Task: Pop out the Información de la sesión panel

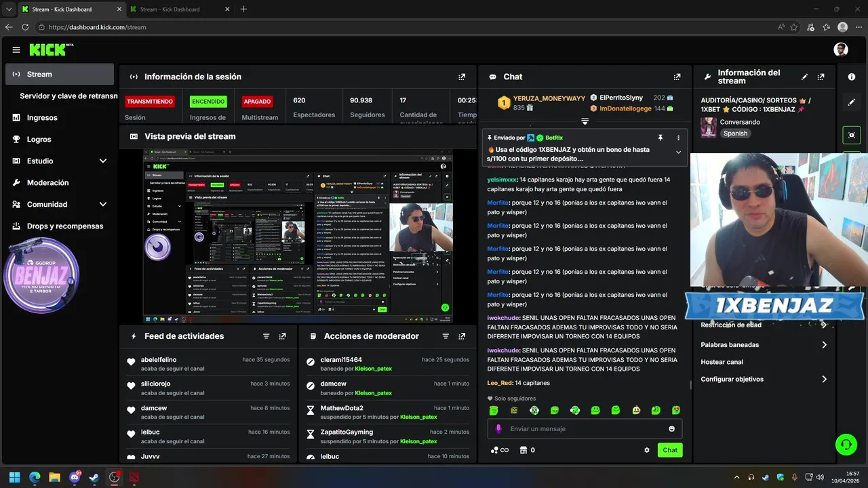Action: tap(462, 77)
